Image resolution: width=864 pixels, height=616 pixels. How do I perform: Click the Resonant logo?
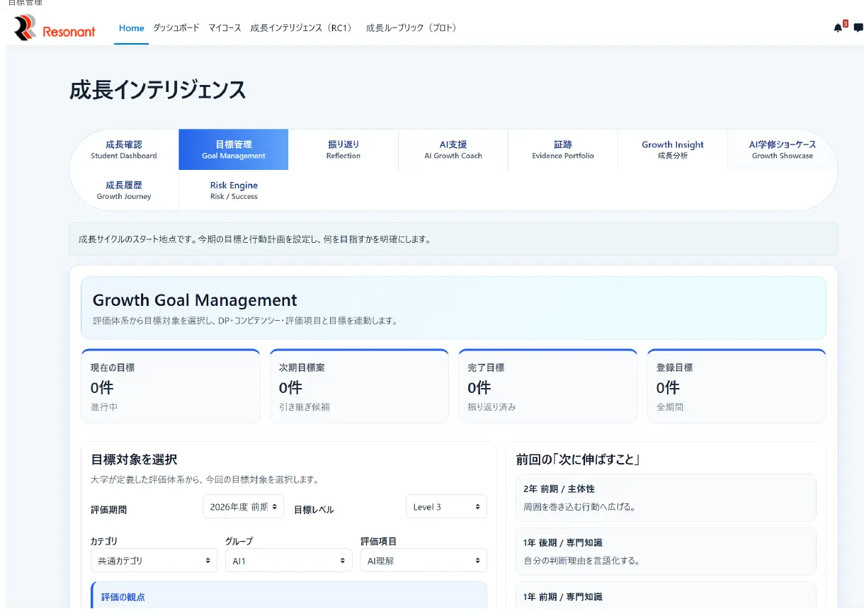point(55,28)
